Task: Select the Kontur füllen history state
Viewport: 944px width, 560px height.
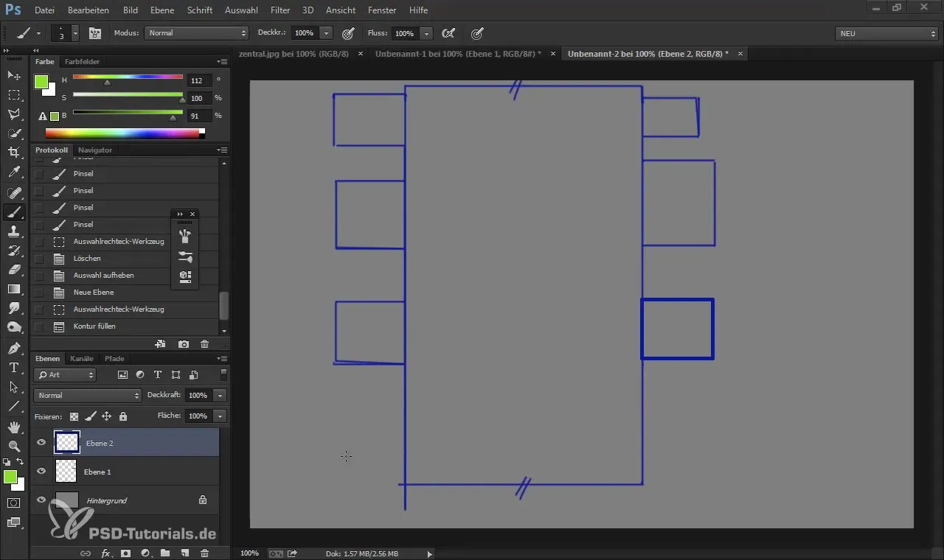Action: coord(125,326)
